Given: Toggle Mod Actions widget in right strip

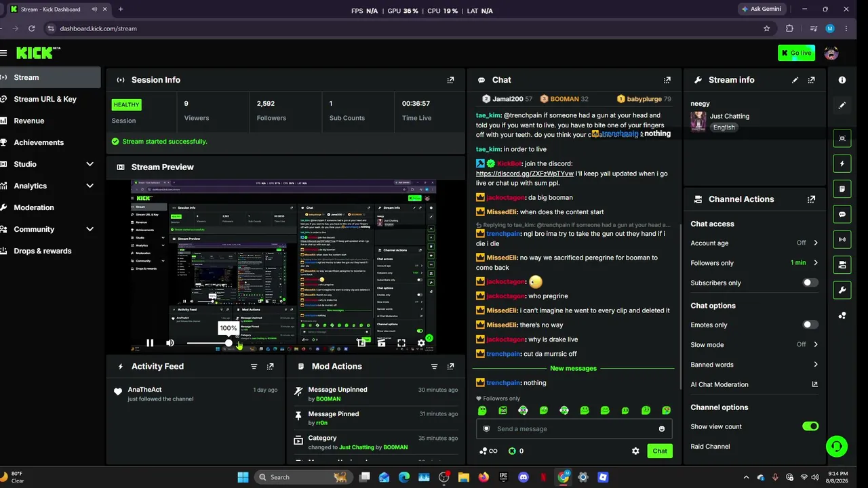Looking at the screenshot, I should coord(842,189).
